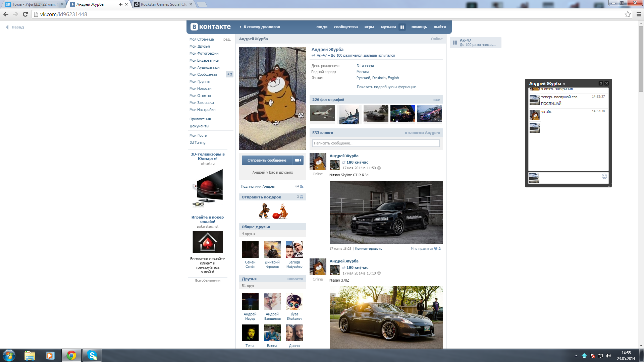Open settings gear on 11:50 post
This screenshot has height=362, width=644.
pyautogui.click(x=379, y=168)
